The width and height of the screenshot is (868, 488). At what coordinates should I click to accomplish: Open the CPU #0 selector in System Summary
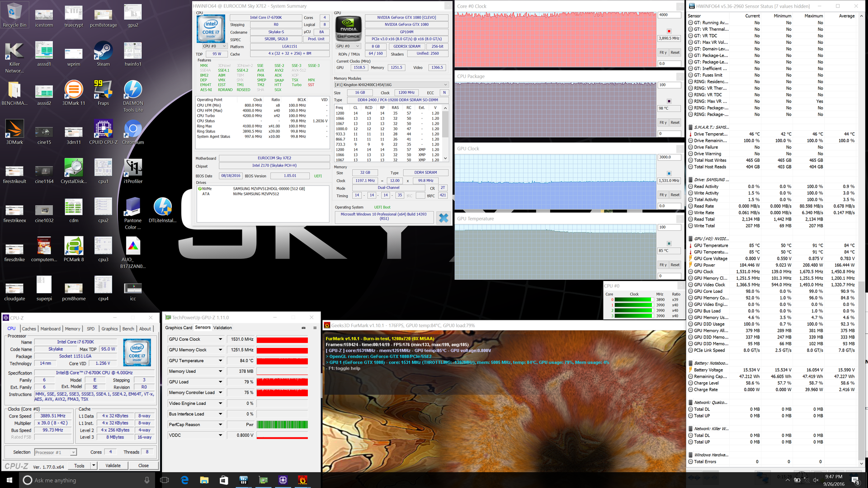[x=214, y=46]
